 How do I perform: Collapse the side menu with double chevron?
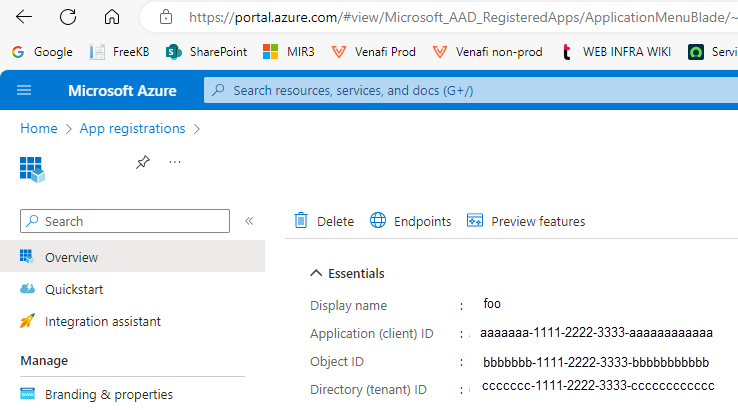pyautogui.click(x=249, y=221)
